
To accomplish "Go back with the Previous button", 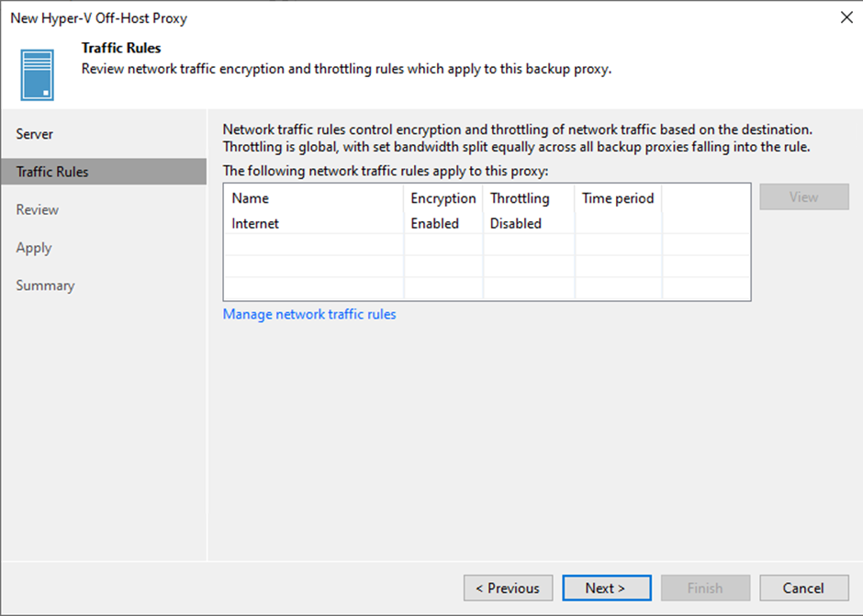I will tap(508, 588).
